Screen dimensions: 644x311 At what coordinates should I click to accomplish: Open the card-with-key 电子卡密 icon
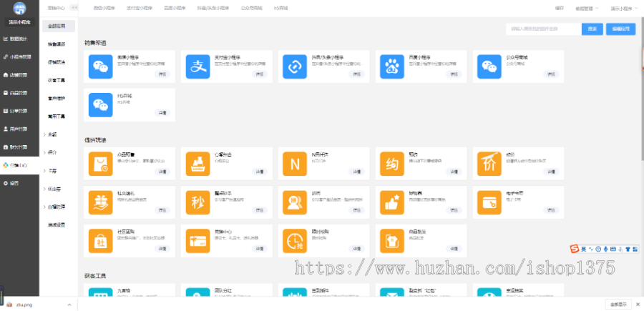[x=489, y=202]
